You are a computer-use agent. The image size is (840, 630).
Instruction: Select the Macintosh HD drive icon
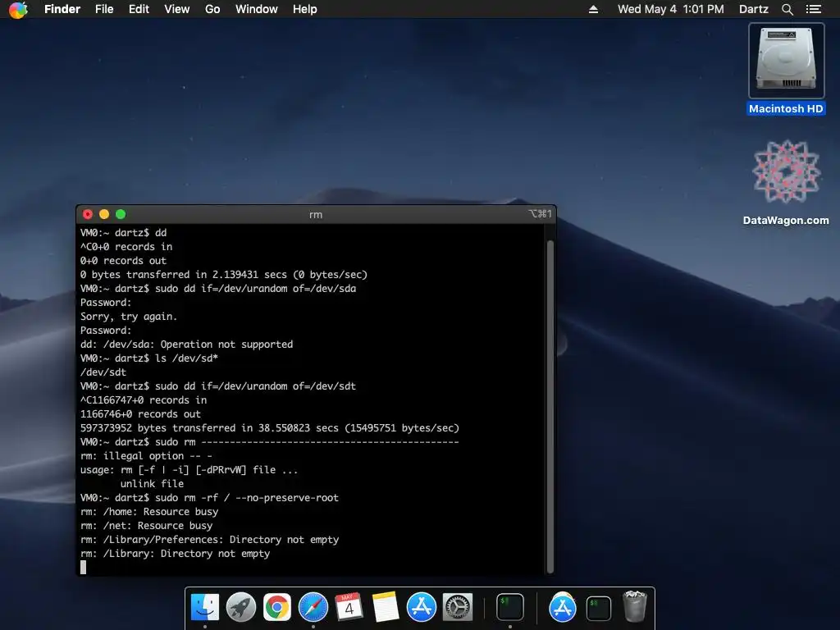click(x=786, y=60)
